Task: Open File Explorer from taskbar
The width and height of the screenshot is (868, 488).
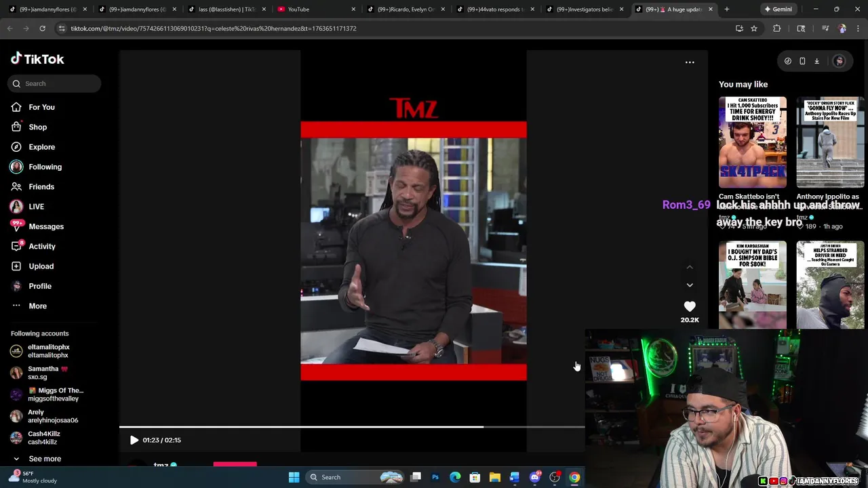Action: [x=495, y=477]
